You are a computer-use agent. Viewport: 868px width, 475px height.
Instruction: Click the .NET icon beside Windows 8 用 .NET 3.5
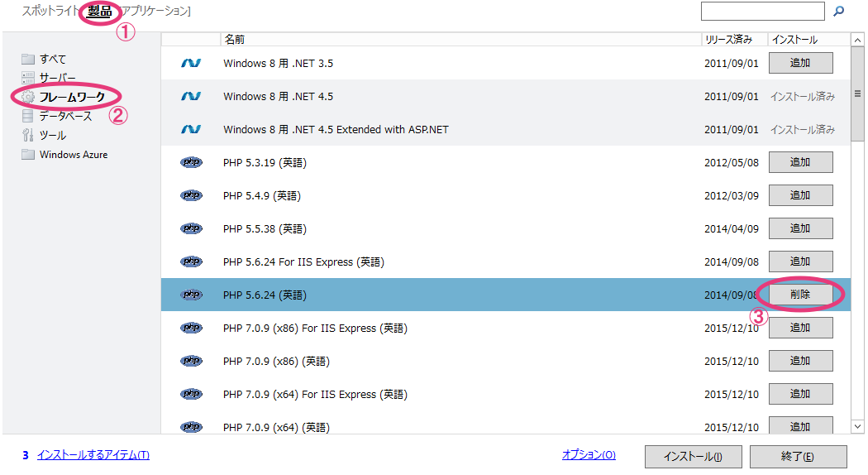[191, 63]
